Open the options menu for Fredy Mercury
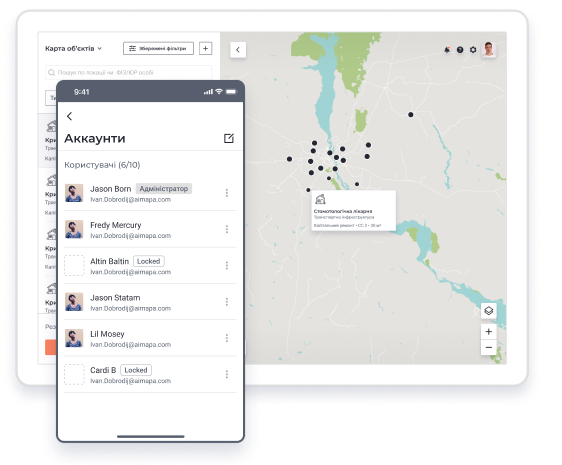Image resolution: width=562 pixels, height=465 pixels. click(227, 229)
